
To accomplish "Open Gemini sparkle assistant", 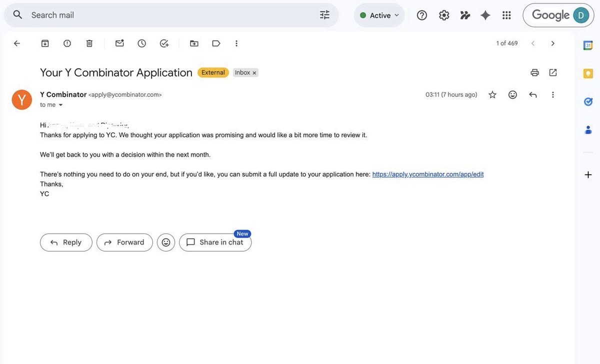I will click(485, 15).
